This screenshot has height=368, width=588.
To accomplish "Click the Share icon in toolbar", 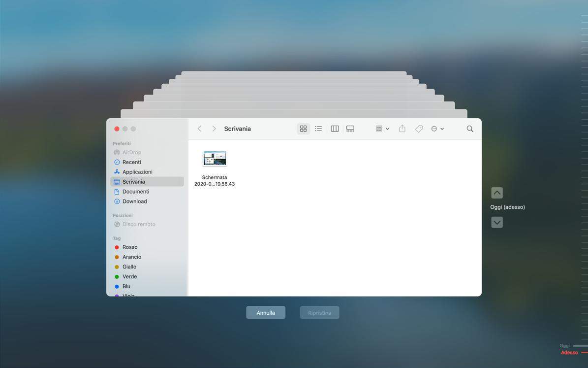I will tap(402, 129).
